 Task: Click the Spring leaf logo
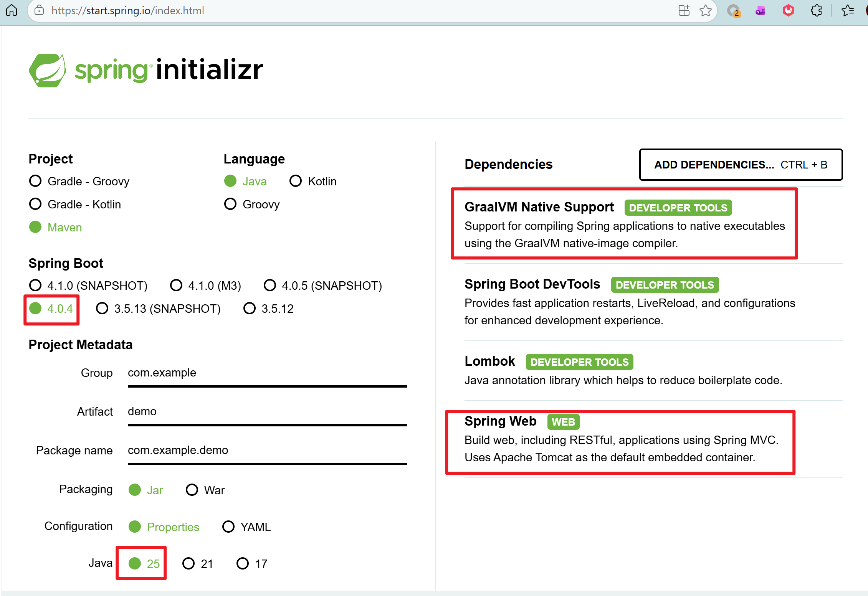pos(48,70)
